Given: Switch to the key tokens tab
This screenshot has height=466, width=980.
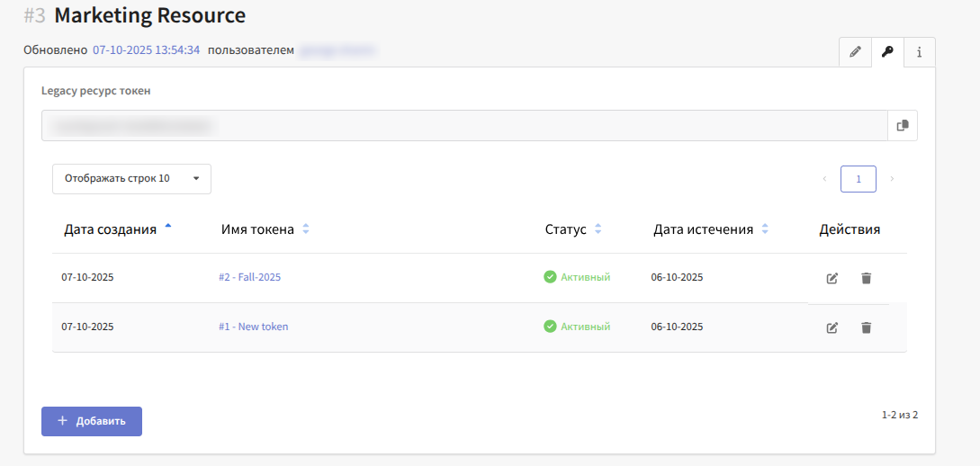Looking at the screenshot, I should coord(887,52).
